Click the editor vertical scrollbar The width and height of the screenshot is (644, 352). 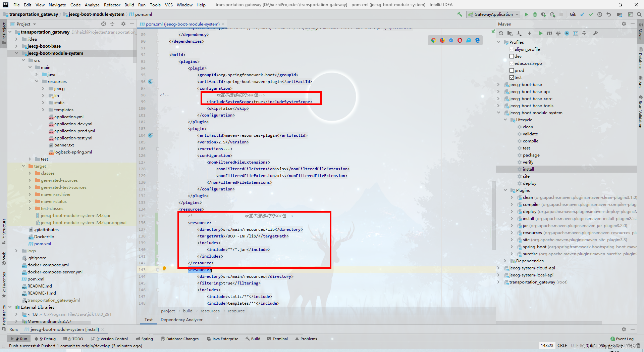494,215
